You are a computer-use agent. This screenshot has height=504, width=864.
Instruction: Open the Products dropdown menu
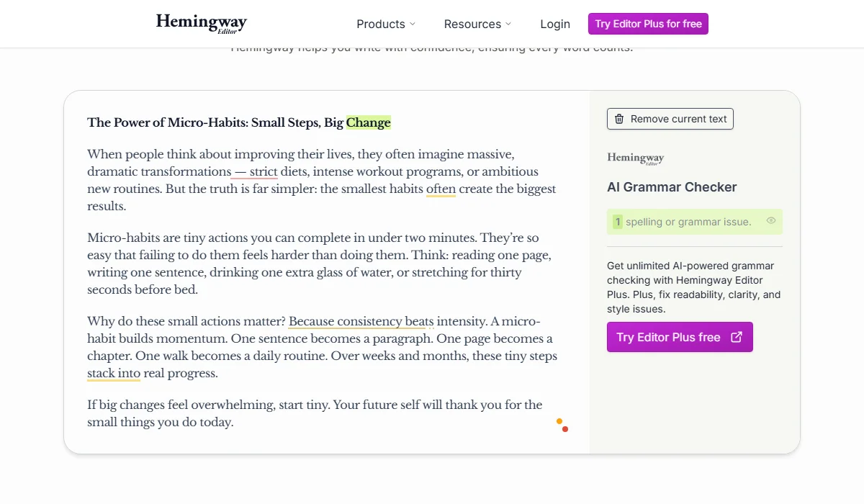(386, 24)
